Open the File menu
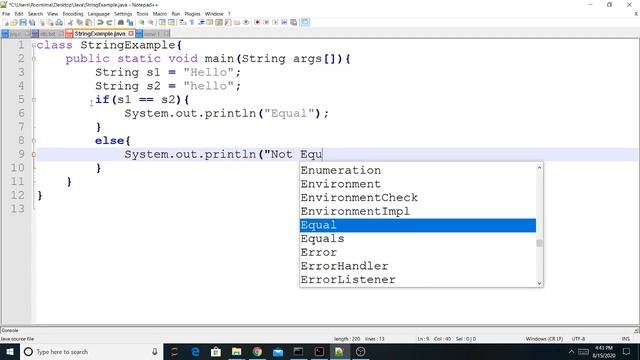 pyautogui.click(x=6, y=14)
